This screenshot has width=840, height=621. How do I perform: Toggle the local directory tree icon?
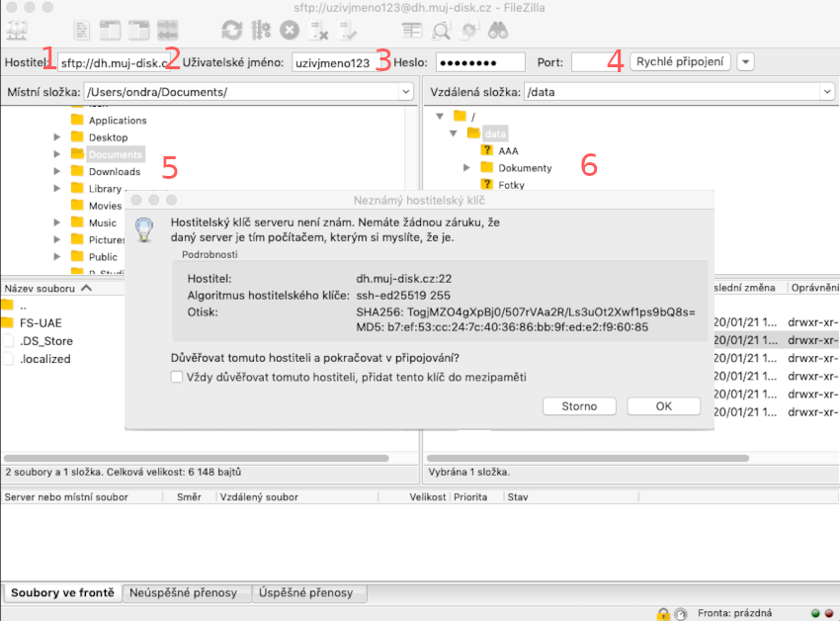click(x=111, y=30)
